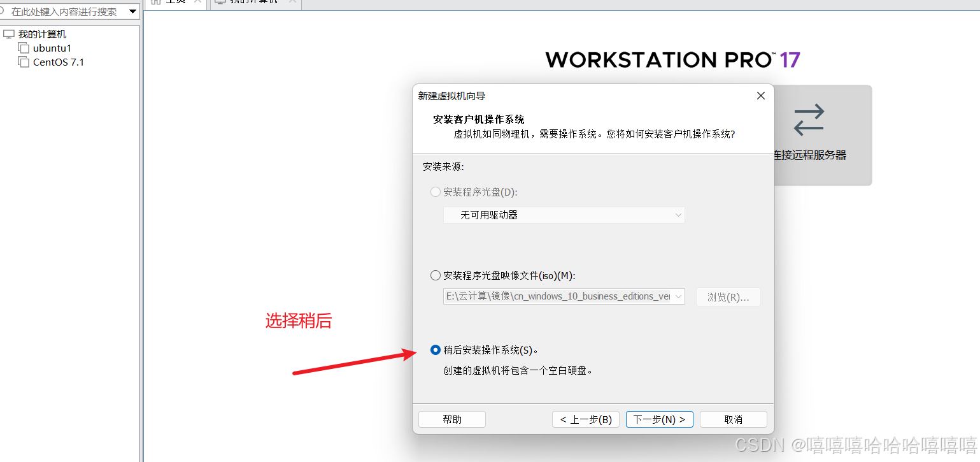Click the 浏览(R)... button
The width and height of the screenshot is (980, 462).
tap(728, 297)
